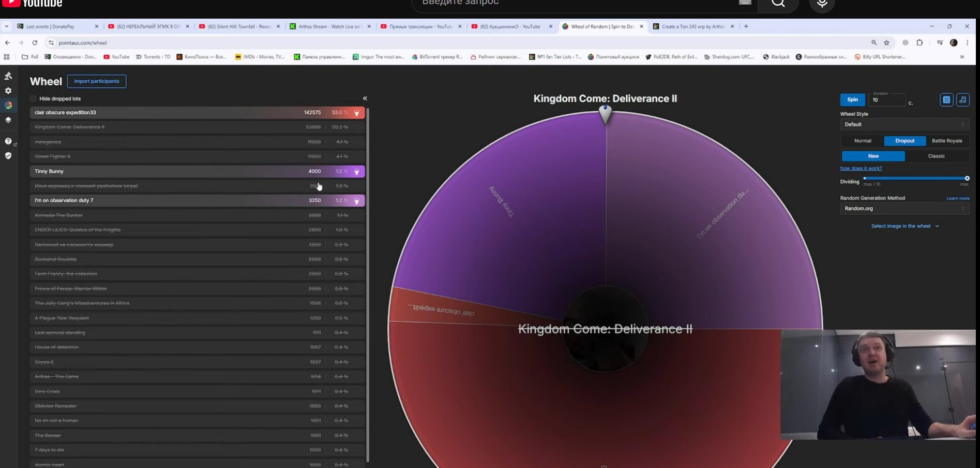Screen dimensions: 980x468
Task: Click the zoom magnifier icon in address bar
Action: [874, 42]
